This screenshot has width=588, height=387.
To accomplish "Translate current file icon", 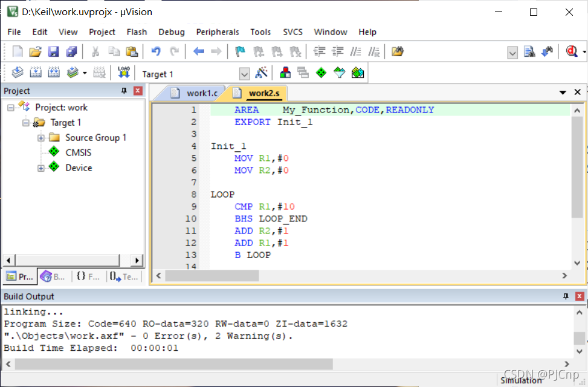I will pyautogui.click(x=18, y=73).
